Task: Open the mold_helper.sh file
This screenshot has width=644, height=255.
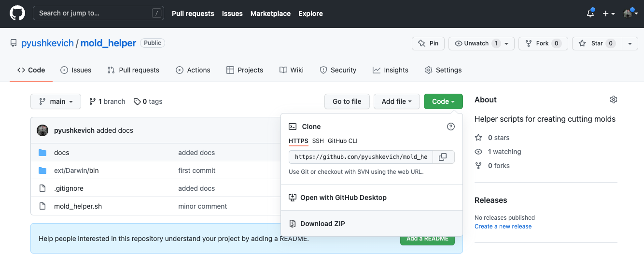Action: click(78, 206)
